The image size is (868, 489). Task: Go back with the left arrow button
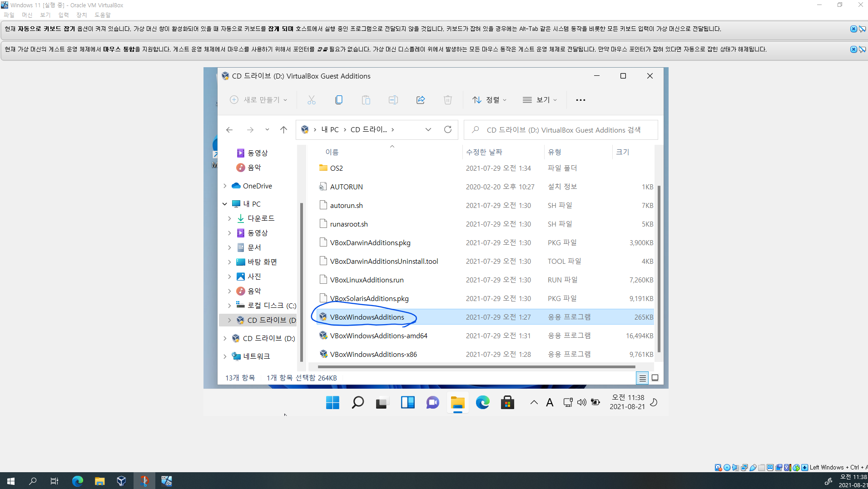pos(229,130)
